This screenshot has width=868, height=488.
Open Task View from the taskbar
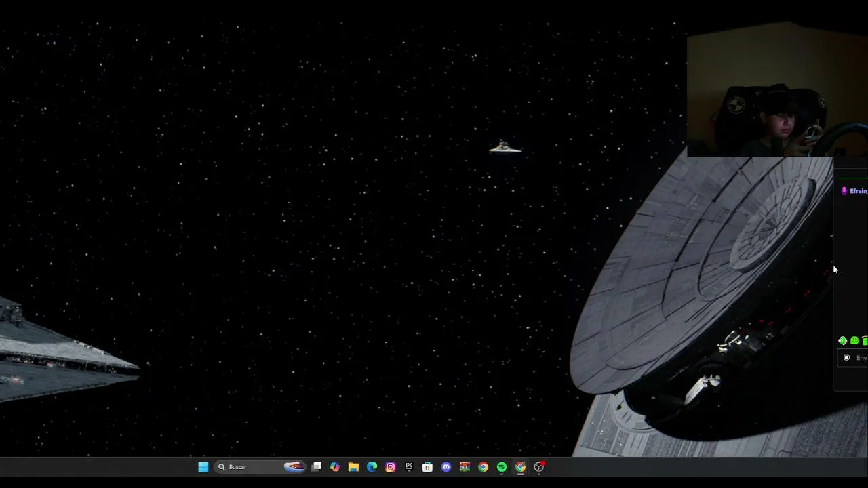pos(317,467)
